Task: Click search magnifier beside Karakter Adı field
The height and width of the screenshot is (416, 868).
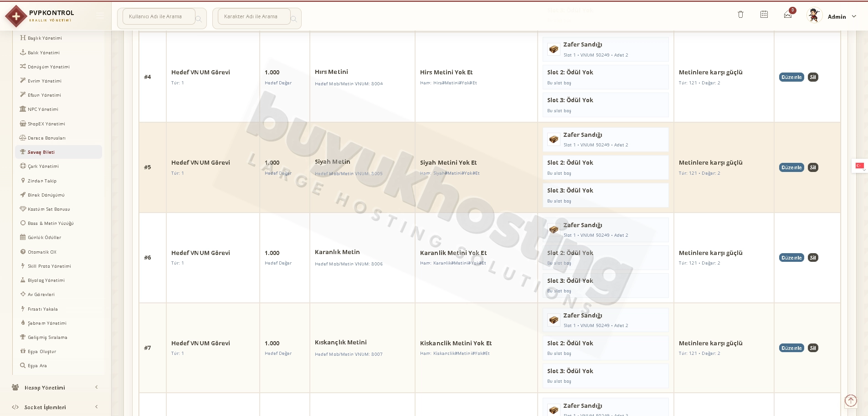Action: [294, 19]
